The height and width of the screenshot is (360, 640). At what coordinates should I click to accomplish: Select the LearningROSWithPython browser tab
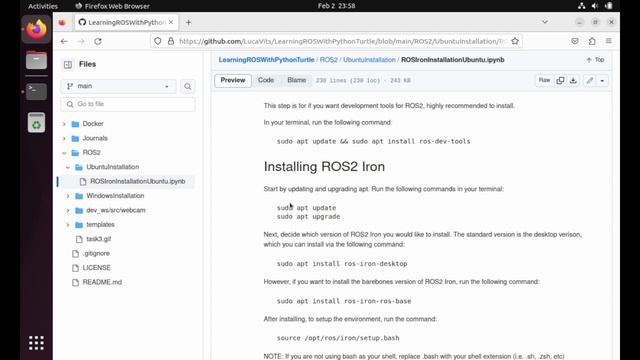tap(127, 22)
